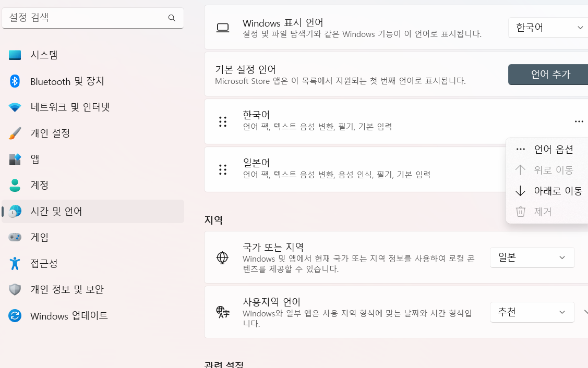588x368 pixels.
Task: Click the Windows 업데이트 icon
Action: [15, 315]
